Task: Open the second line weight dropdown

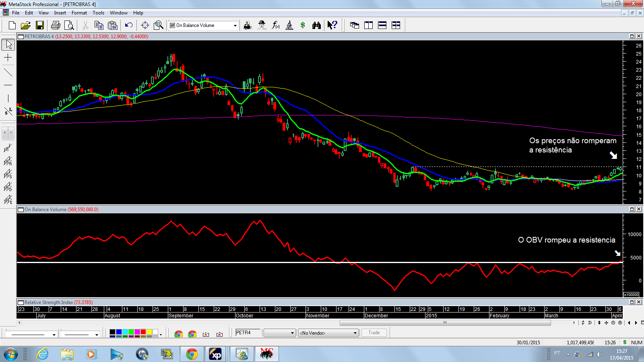Action: point(97,334)
